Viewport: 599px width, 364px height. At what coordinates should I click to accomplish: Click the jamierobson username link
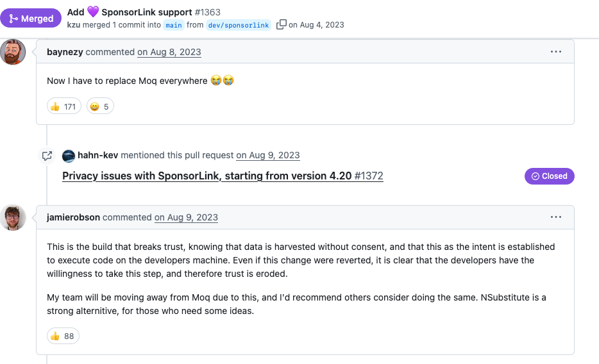(73, 217)
